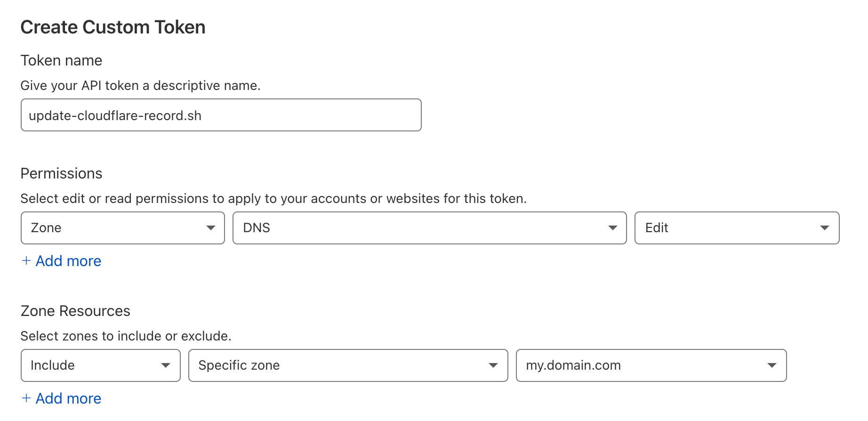Click the arrow icon in DNS dropdown

click(612, 228)
